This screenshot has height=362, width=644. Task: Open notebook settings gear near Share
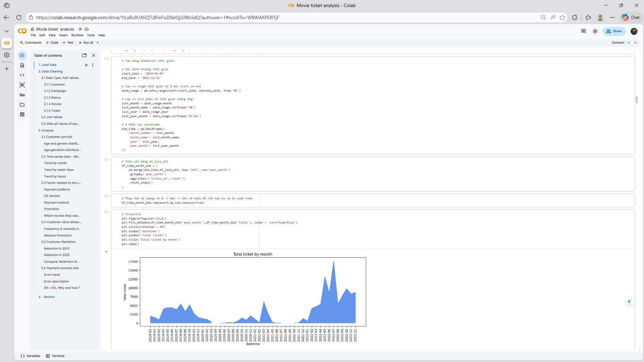595,31
